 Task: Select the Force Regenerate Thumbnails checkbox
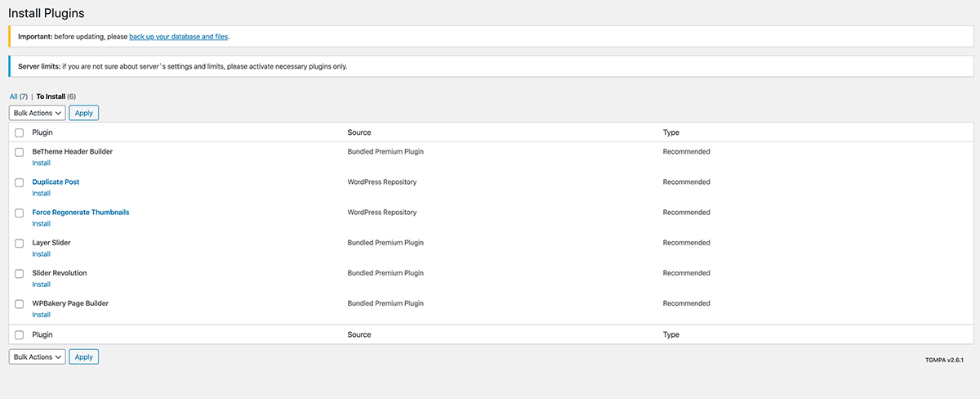pos(19,213)
